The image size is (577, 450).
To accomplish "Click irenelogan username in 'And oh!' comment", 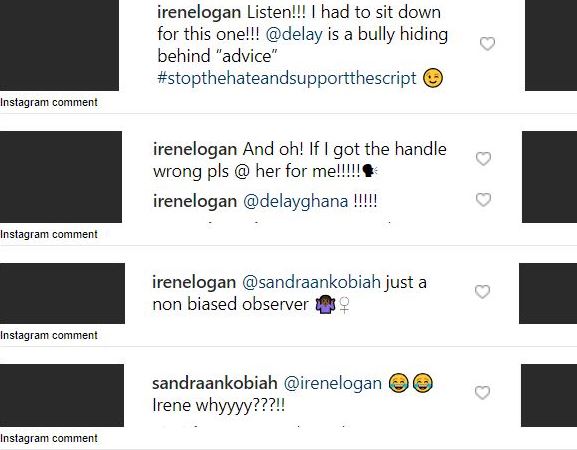I will click(x=195, y=149).
